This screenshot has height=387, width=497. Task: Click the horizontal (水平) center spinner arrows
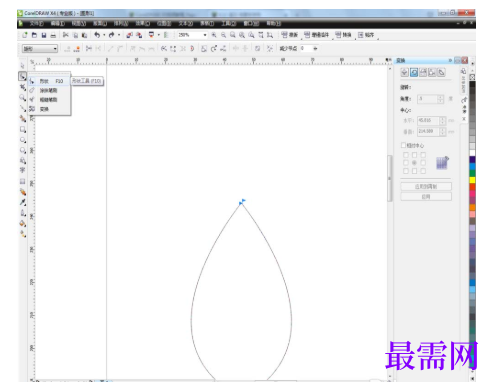pyautogui.click(x=442, y=121)
